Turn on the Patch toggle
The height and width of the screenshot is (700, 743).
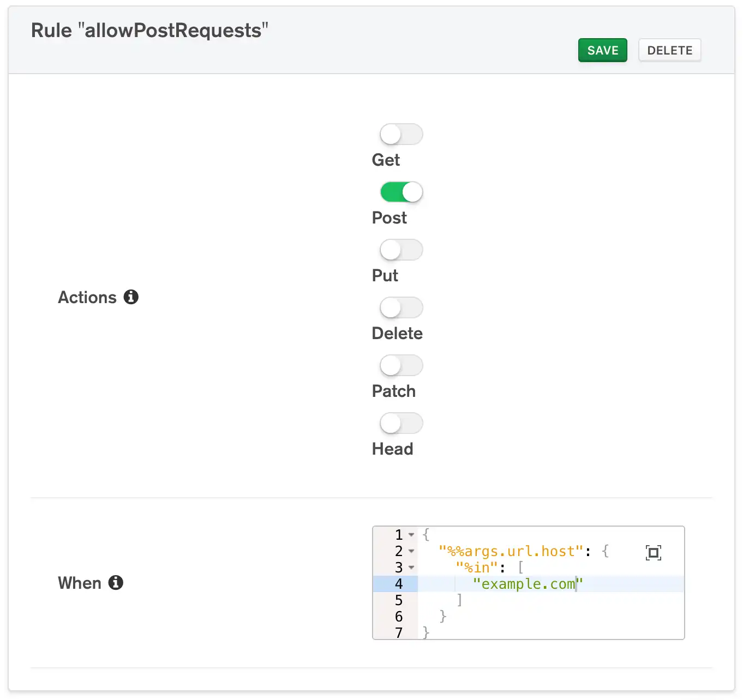(401, 365)
